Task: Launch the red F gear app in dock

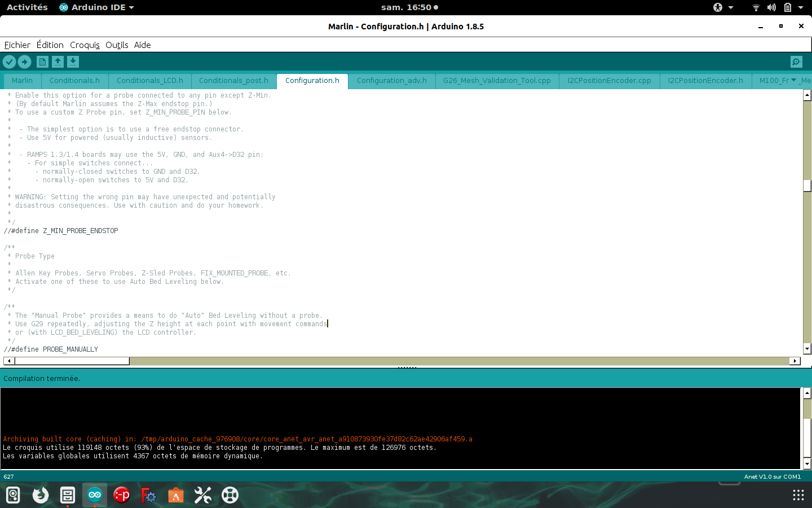Action: coord(149,496)
